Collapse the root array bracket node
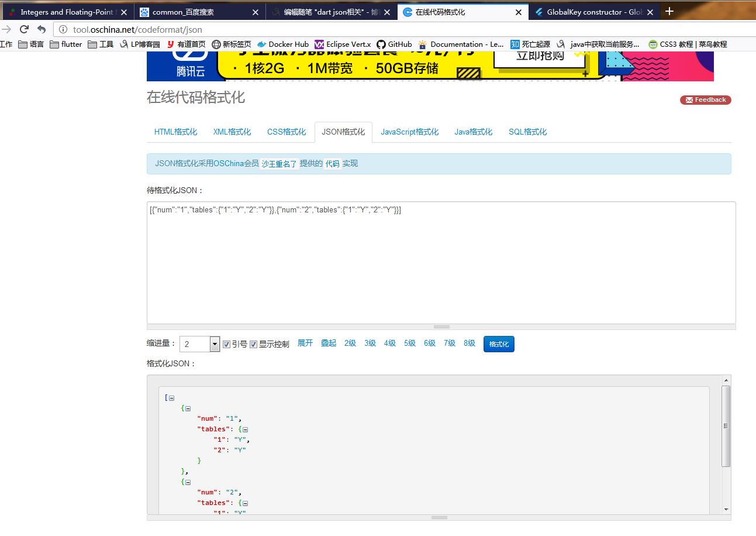The height and width of the screenshot is (536, 756). [x=171, y=398]
